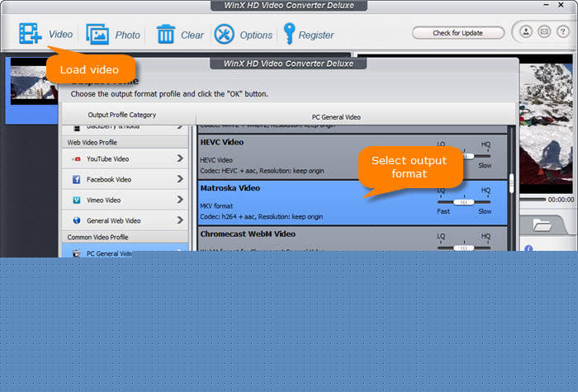Expand Vimeo Video chevron

point(180,200)
